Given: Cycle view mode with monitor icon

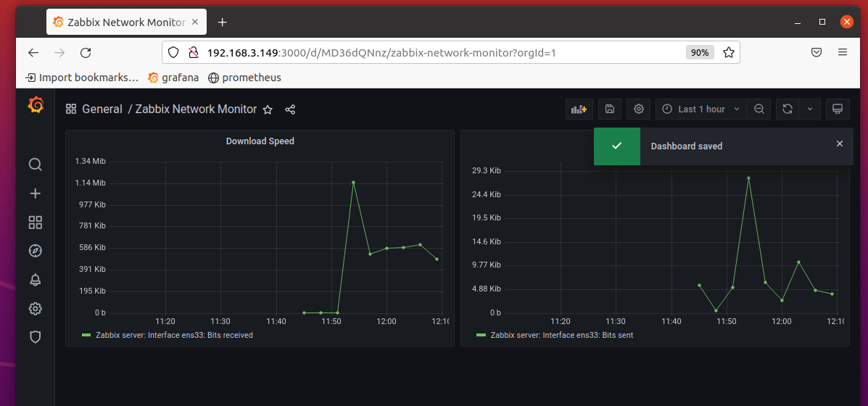Looking at the screenshot, I should 838,109.
